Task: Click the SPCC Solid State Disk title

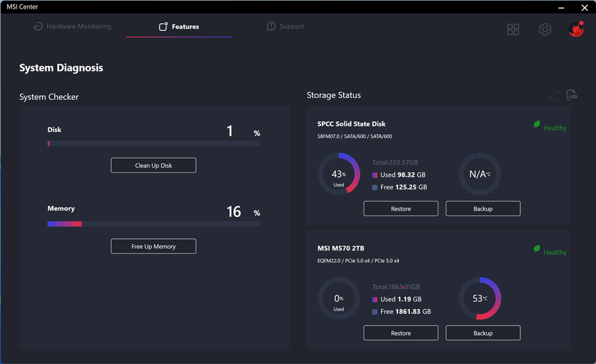Action: click(x=351, y=124)
